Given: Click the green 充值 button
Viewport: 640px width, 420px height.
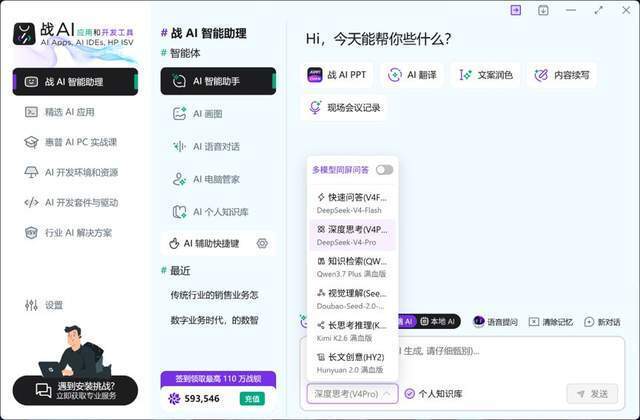Looking at the screenshot, I should tap(252, 399).
